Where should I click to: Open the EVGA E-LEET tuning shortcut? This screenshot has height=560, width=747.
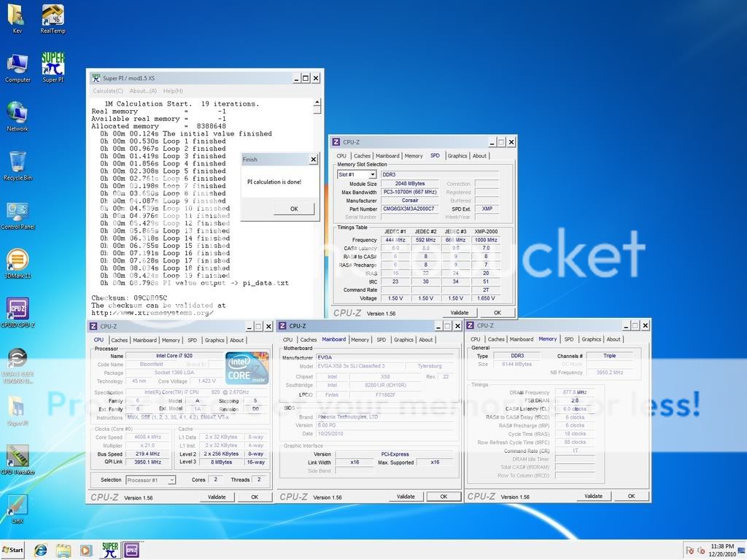click(x=17, y=359)
